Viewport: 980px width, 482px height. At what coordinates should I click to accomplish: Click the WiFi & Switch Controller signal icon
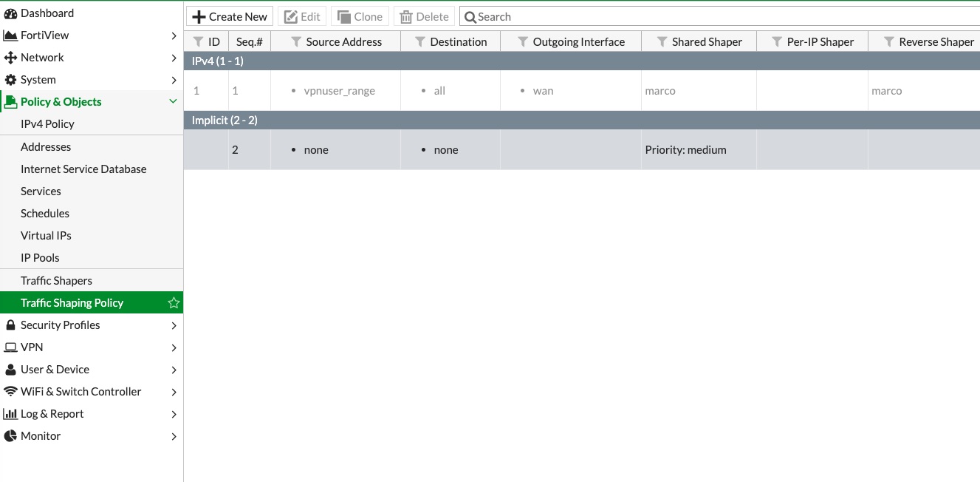point(10,392)
